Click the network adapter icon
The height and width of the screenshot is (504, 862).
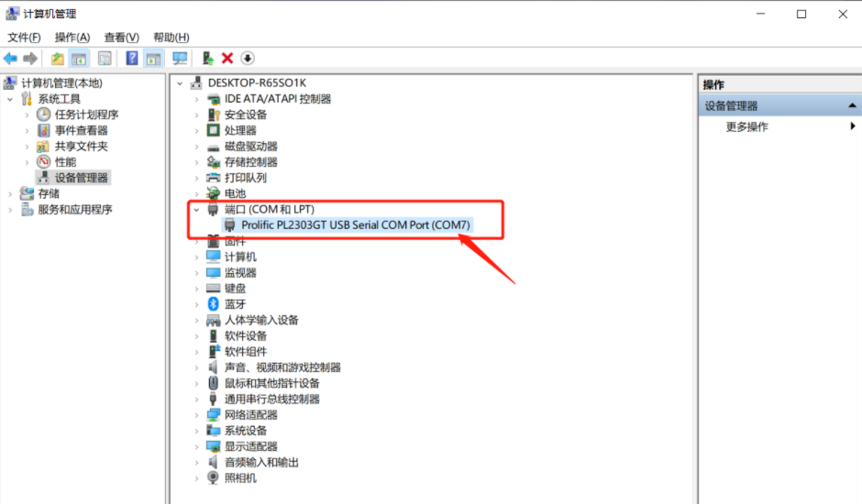coord(214,414)
